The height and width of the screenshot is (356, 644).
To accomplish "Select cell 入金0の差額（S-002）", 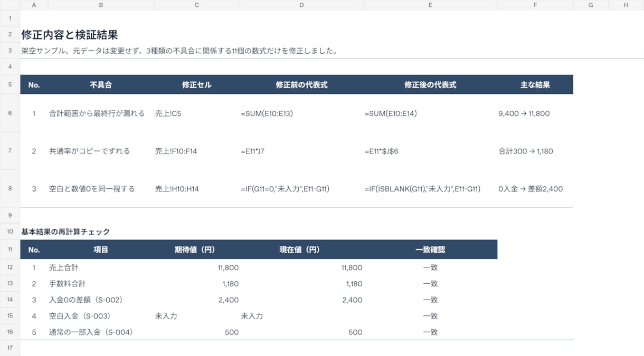I will [x=101, y=300].
